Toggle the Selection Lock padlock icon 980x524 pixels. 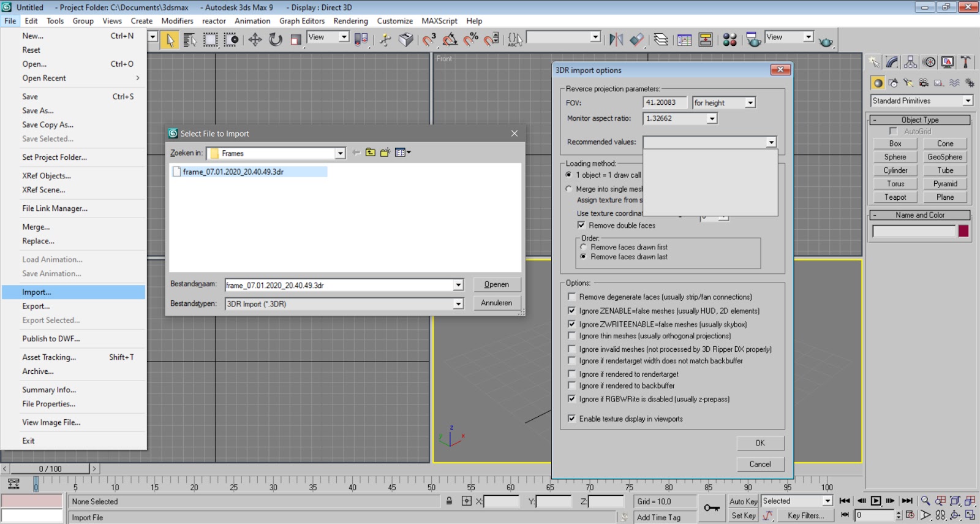point(449,501)
